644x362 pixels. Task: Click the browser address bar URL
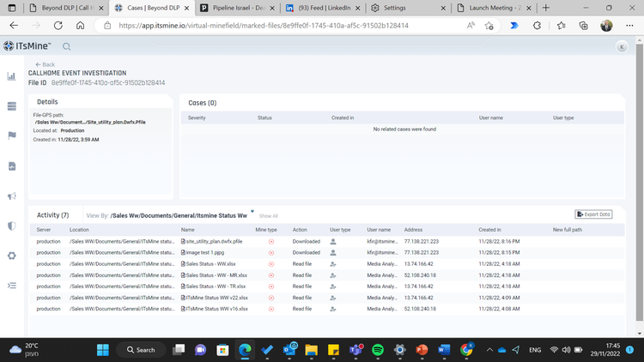pos(264,26)
